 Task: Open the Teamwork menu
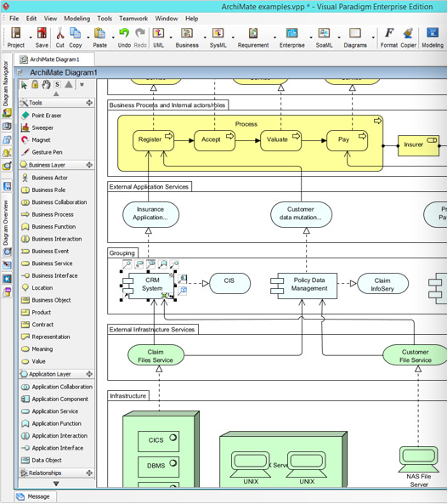[133, 19]
